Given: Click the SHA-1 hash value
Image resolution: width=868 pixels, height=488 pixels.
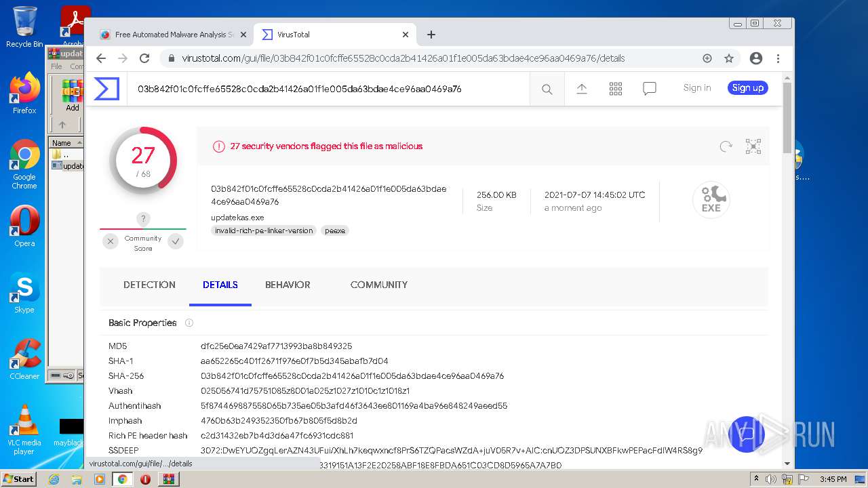Looking at the screenshot, I should point(294,361).
